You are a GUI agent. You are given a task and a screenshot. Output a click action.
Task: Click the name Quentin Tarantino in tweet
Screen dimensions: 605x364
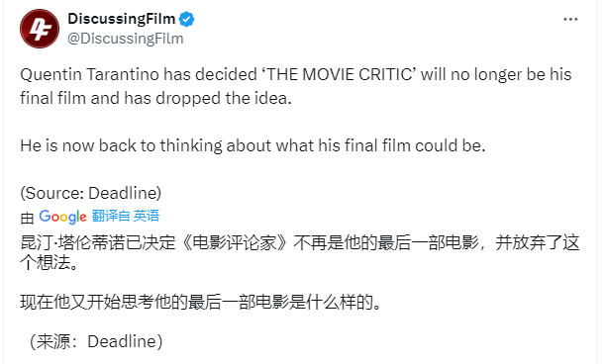coord(89,74)
